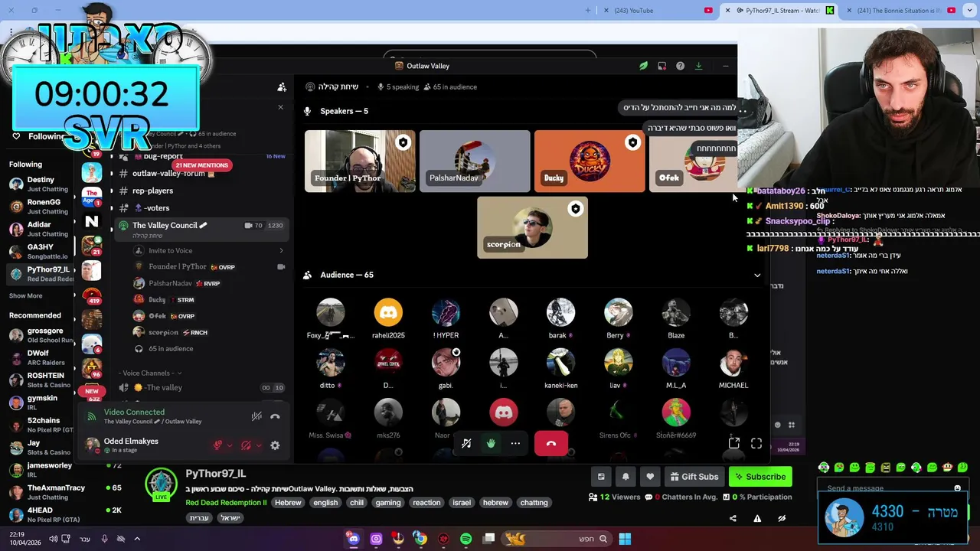Select Founder | PyThor speaker video tile
Viewport: 980px width, 551px height.
360,161
